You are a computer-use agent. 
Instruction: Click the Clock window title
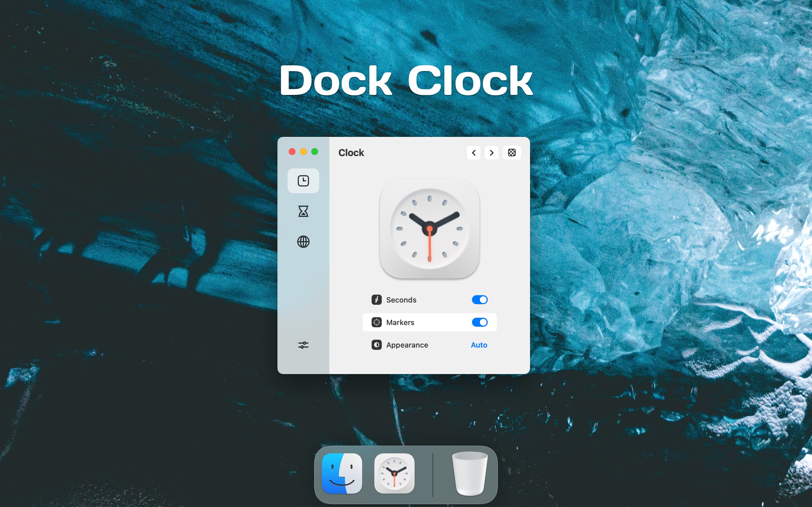pos(351,153)
